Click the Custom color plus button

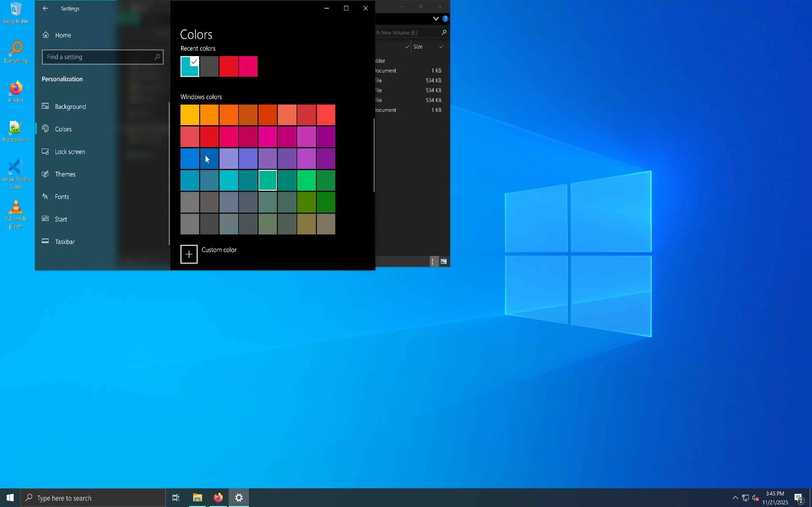tap(189, 254)
